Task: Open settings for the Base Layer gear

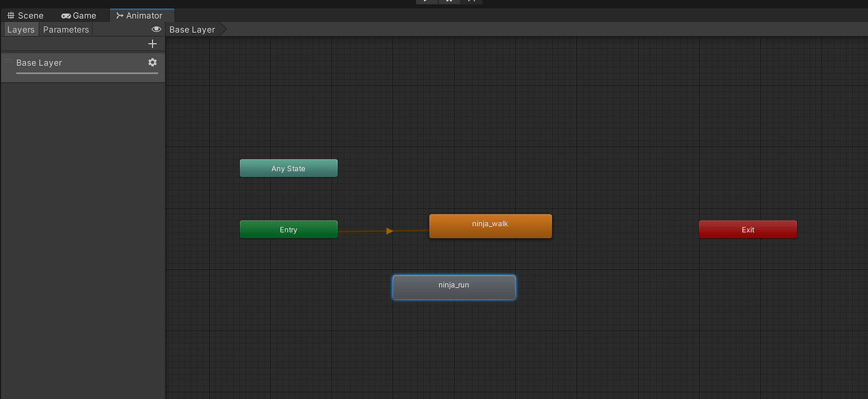Action: [x=152, y=62]
